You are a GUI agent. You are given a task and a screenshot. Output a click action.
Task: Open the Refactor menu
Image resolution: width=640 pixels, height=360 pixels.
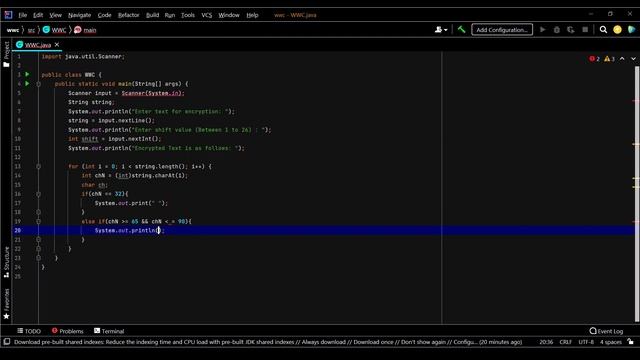pyautogui.click(x=129, y=15)
